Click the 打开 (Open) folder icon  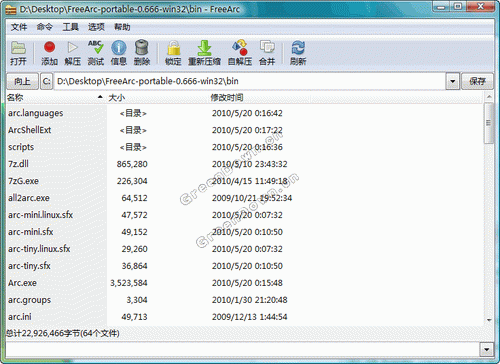(x=18, y=48)
